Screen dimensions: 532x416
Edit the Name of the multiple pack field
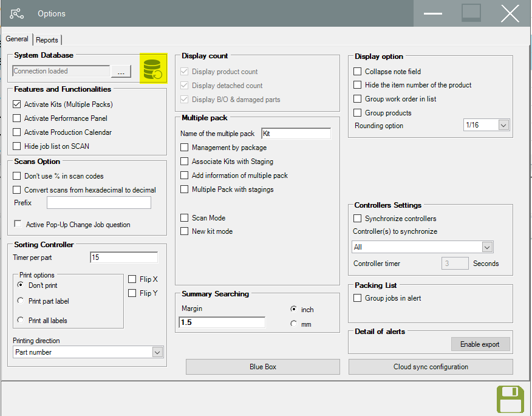point(296,134)
